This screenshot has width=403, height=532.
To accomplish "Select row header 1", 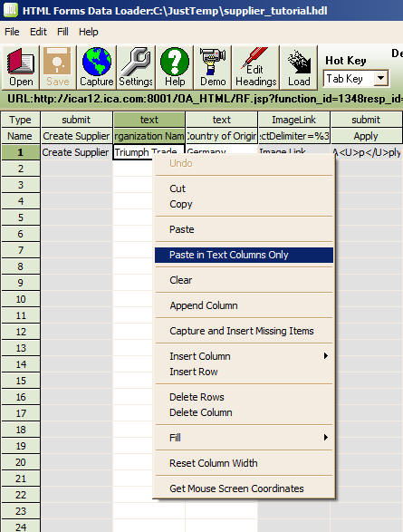I will [x=21, y=152].
